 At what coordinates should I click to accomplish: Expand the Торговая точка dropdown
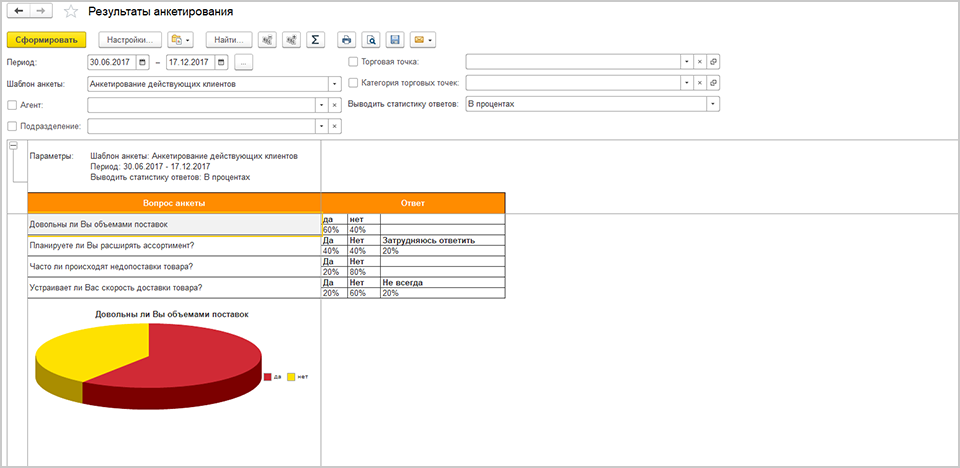coord(688,62)
